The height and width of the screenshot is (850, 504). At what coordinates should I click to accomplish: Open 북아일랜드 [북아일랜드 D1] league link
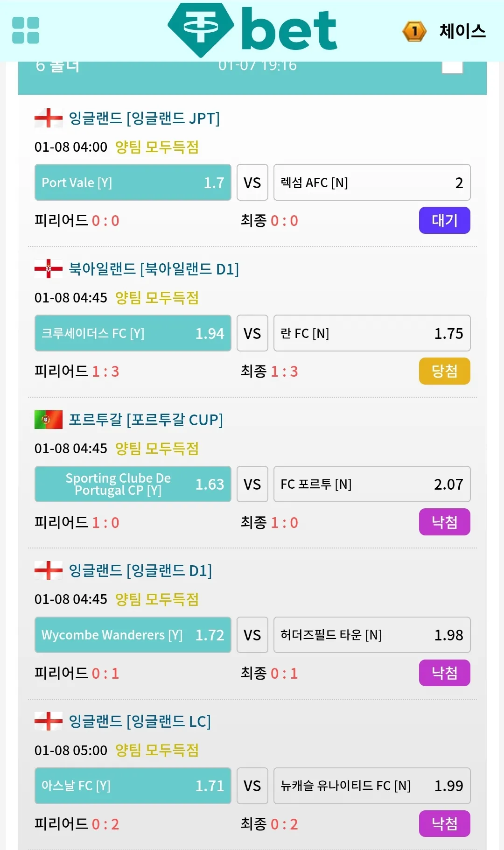154,269
